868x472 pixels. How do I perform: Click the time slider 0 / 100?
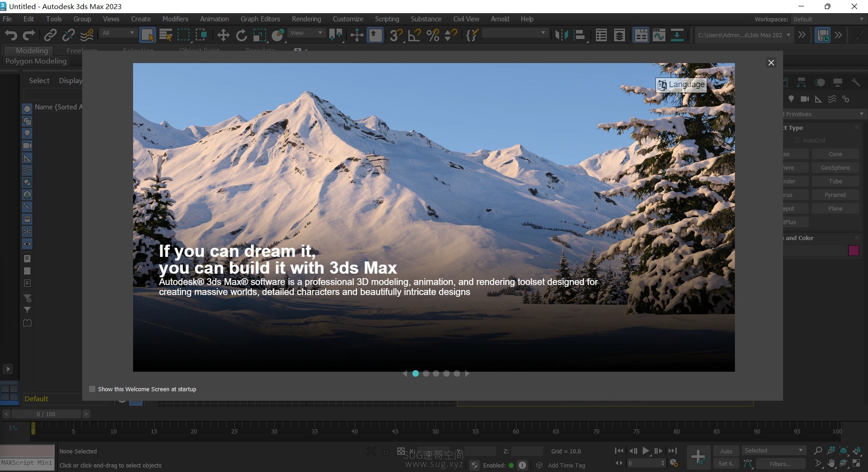[46, 414]
